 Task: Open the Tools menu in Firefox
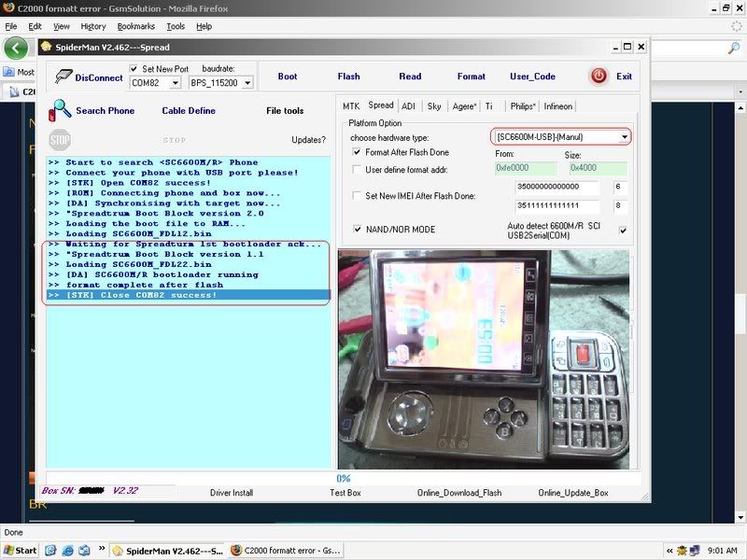pyautogui.click(x=176, y=26)
